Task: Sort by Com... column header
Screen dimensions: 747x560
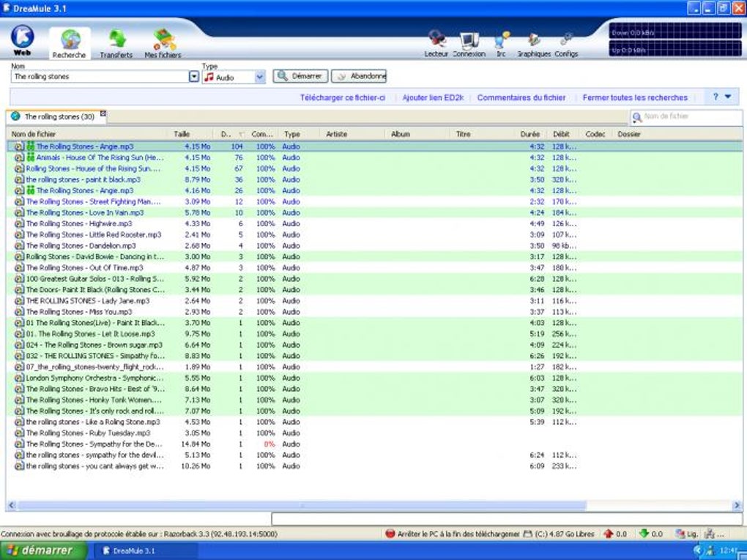Action: [x=262, y=134]
